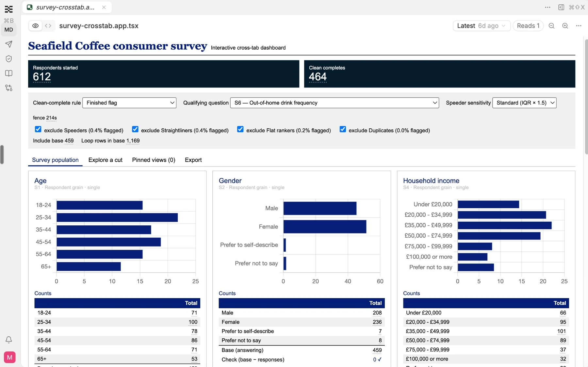Click the Clean completes 464 figure
Viewport: 588px width, 367px height.
[318, 77]
